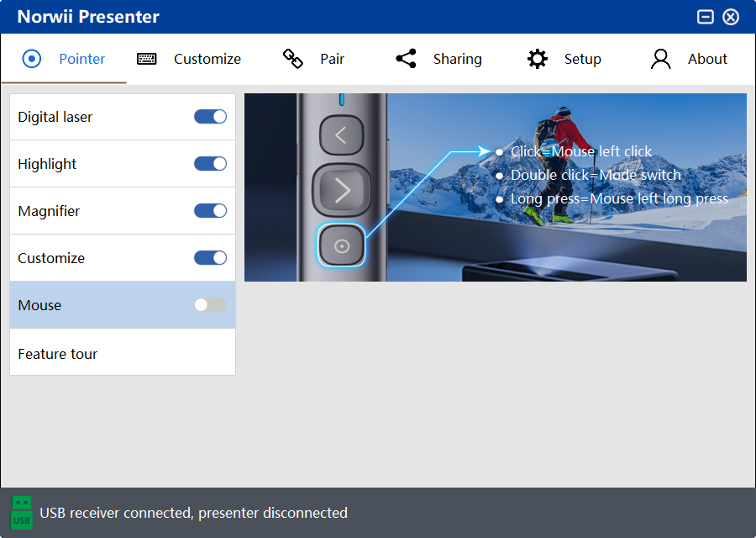Screen dimensions: 756x538
Task: Close the Norwii Presenter window
Action: (731, 17)
